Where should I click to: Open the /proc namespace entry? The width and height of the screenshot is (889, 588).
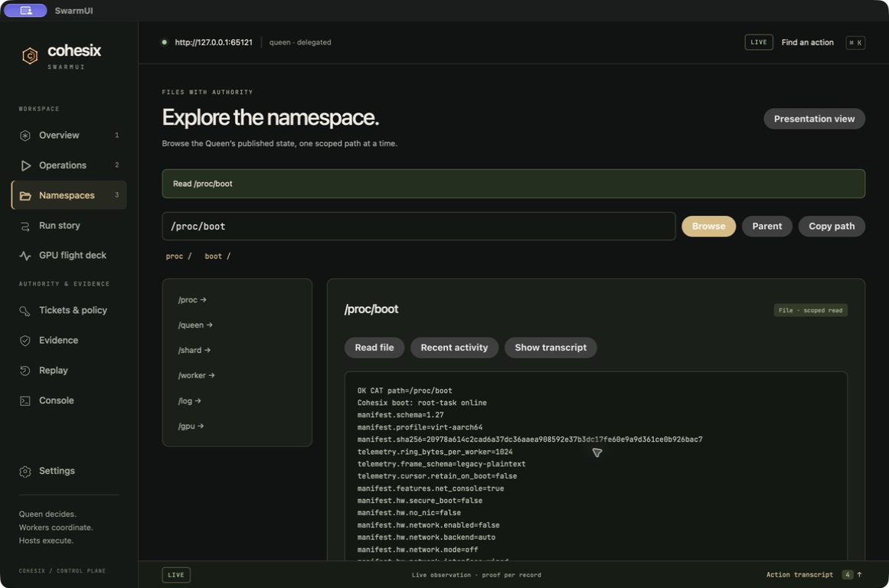192,300
